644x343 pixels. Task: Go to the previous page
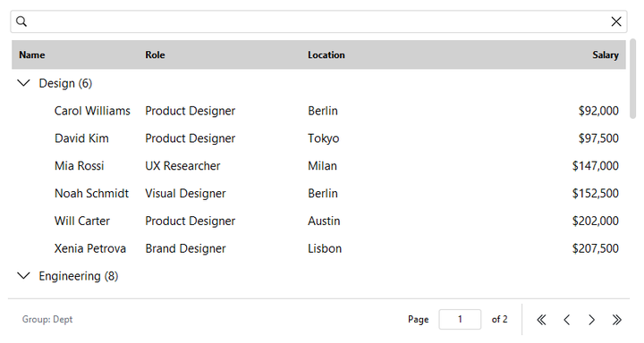click(566, 320)
